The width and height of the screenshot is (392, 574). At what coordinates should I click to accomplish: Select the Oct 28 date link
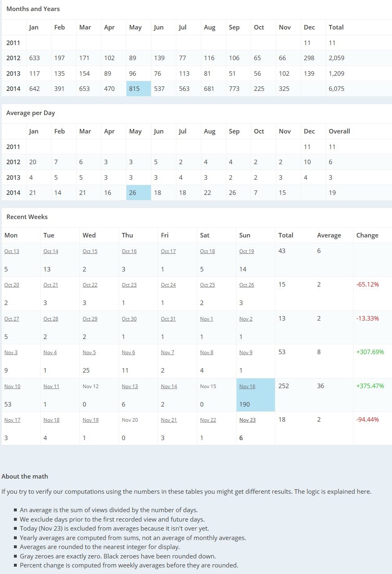click(51, 319)
